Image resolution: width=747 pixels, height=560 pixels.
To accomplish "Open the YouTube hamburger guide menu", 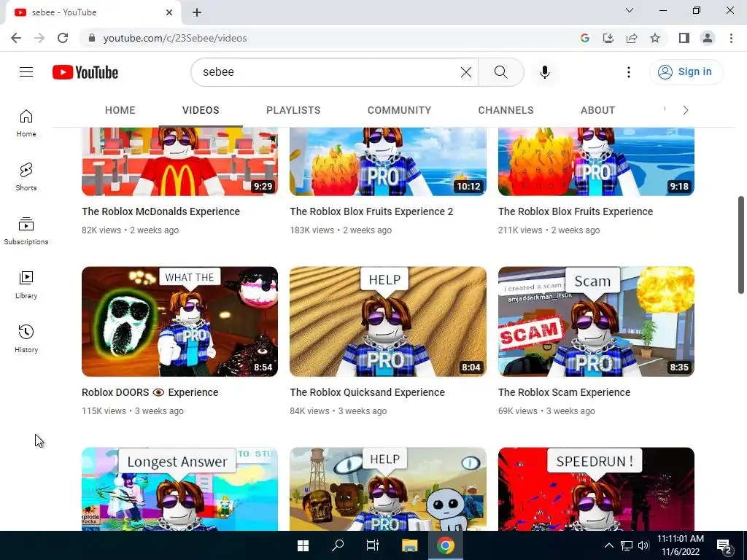I will [x=26, y=72].
